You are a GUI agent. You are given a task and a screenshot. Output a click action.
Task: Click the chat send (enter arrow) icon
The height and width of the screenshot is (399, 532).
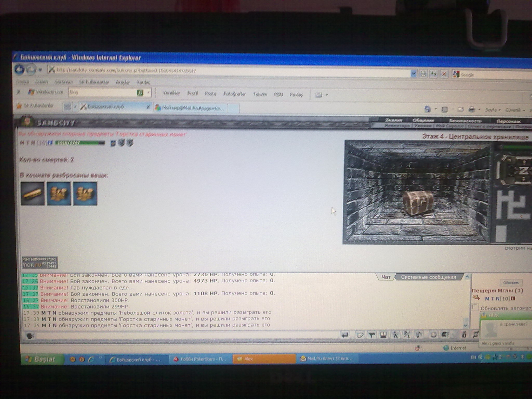point(344,335)
